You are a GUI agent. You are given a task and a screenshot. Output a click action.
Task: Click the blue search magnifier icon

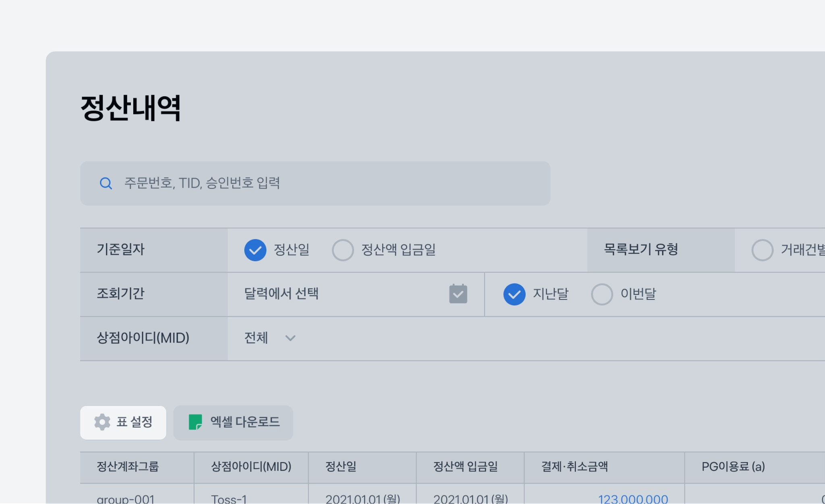[106, 184]
